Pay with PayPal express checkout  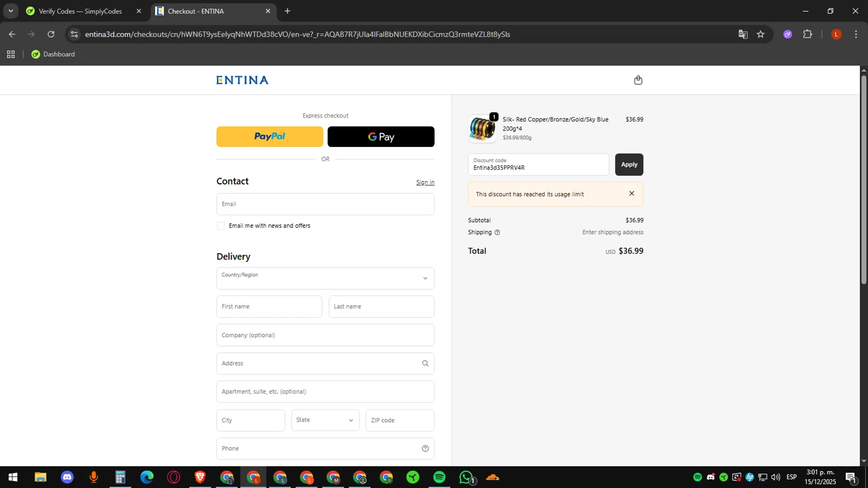click(x=270, y=136)
